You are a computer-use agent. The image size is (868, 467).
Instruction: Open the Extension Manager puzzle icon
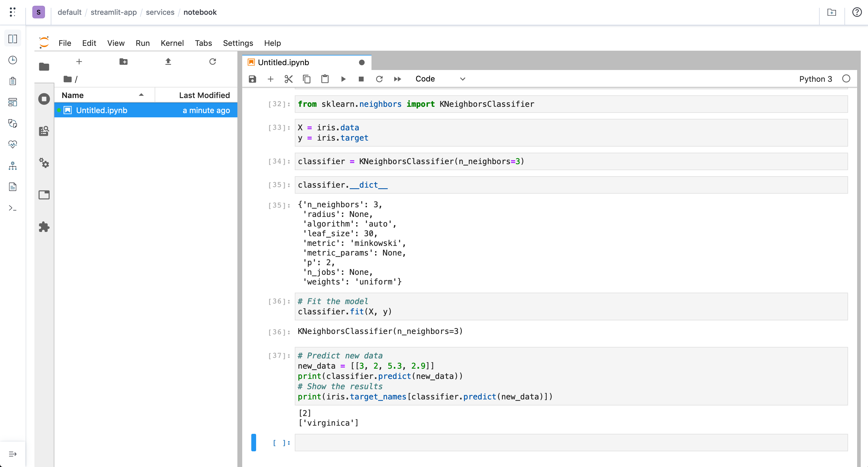click(x=44, y=227)
